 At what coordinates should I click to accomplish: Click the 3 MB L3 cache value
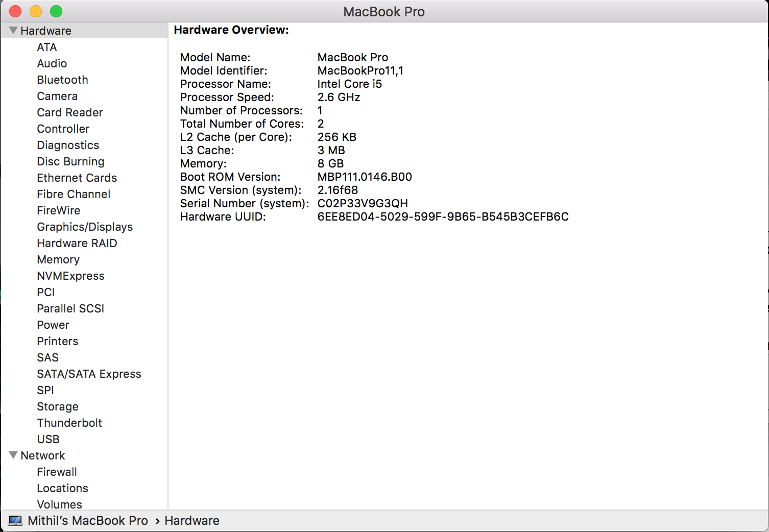click(x=331, y=150)
